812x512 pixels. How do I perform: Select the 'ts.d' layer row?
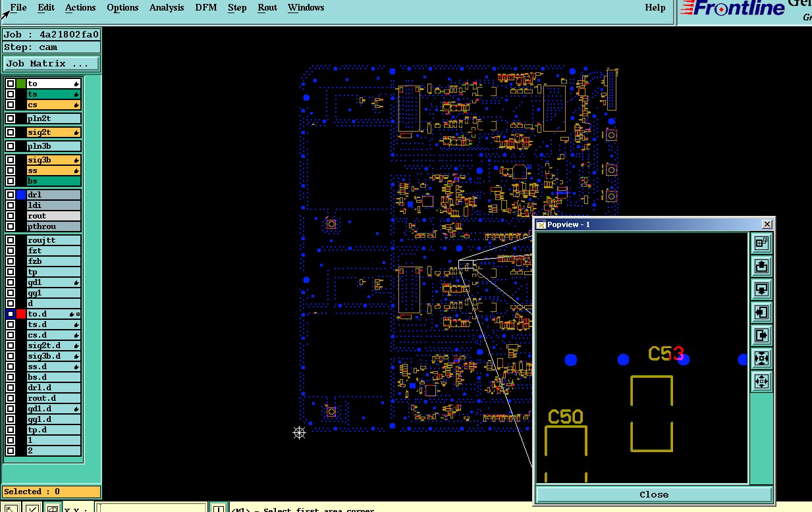(x=54, y=324)
